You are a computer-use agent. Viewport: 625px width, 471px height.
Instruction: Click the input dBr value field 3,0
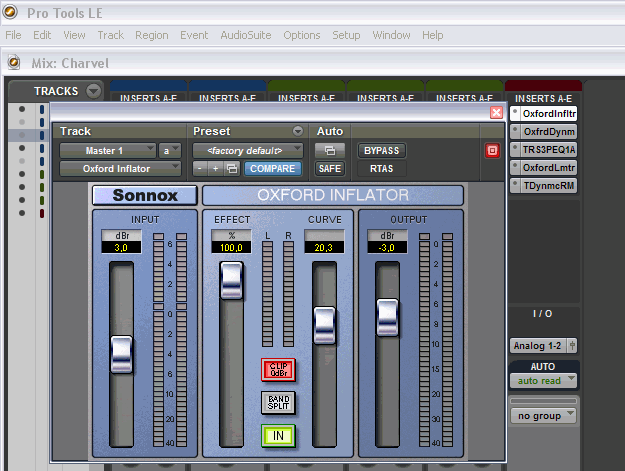pos(121,247)
